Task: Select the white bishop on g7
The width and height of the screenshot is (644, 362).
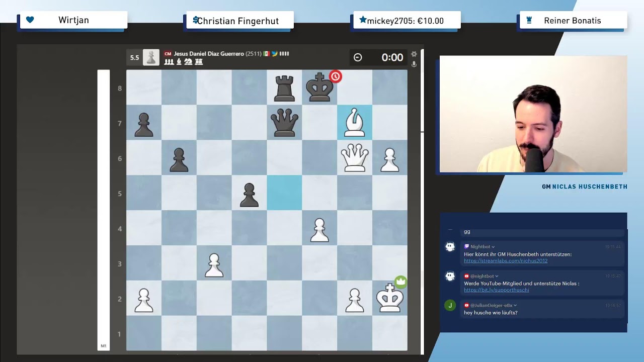Action: pyautogui.click(x=354, y=123)
